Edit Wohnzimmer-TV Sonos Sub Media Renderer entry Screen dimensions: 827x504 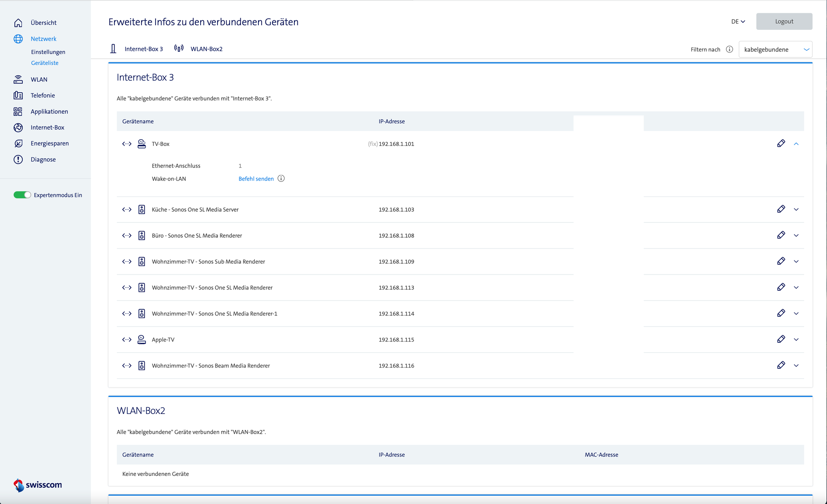click(781, 261)
